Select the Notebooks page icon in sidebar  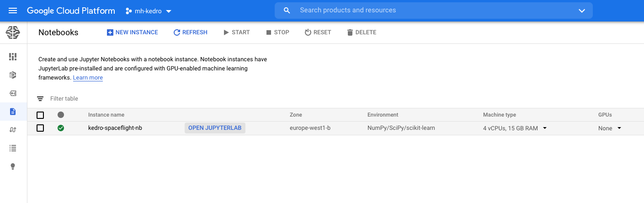coord(13,112)
